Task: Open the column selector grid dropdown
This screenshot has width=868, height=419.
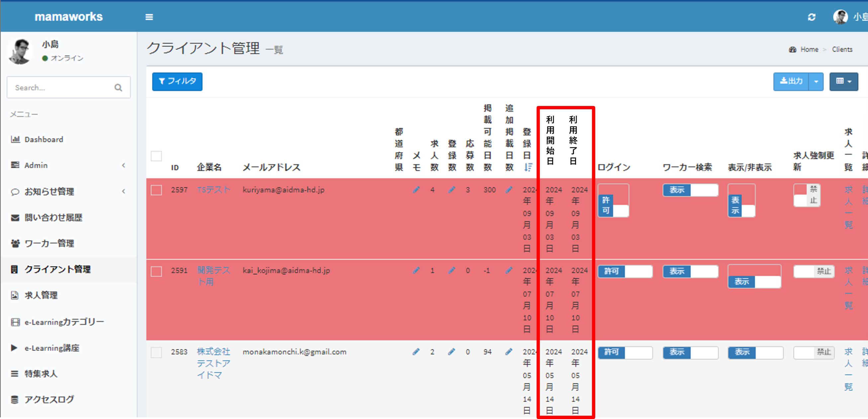Action: pyautogui.click(x=843, y=82)
